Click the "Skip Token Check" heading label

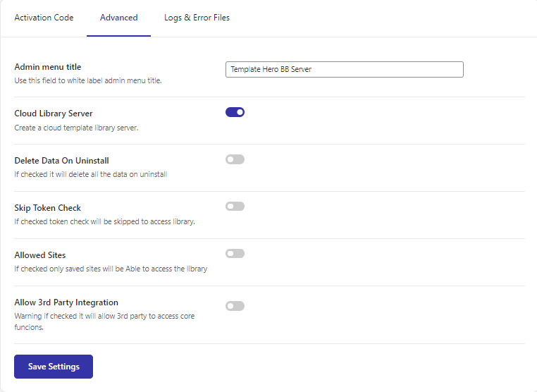48,208
